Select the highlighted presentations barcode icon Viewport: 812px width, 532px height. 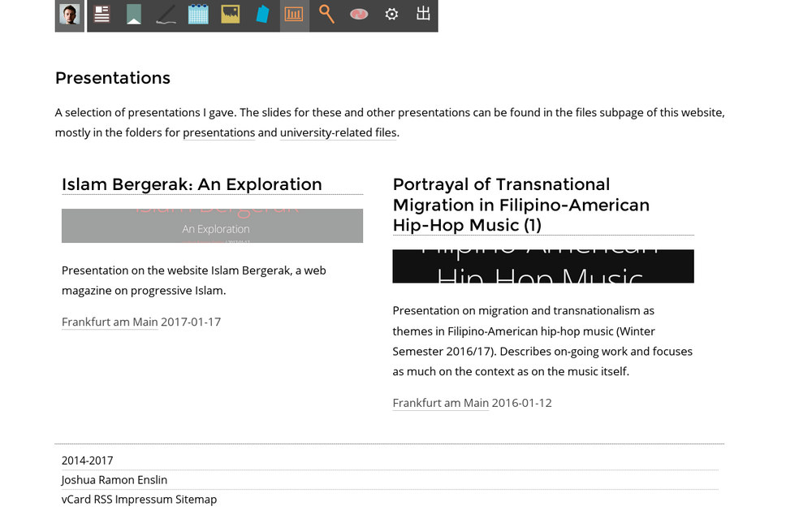coord(294,15)
